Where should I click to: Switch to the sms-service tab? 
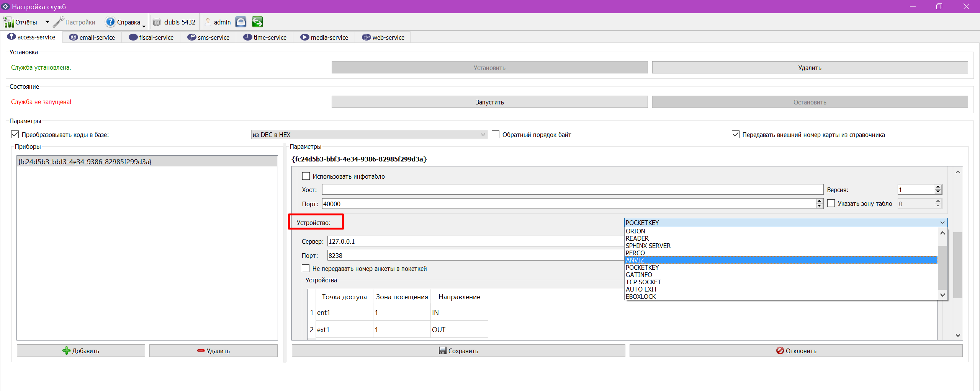coord(208,37)
